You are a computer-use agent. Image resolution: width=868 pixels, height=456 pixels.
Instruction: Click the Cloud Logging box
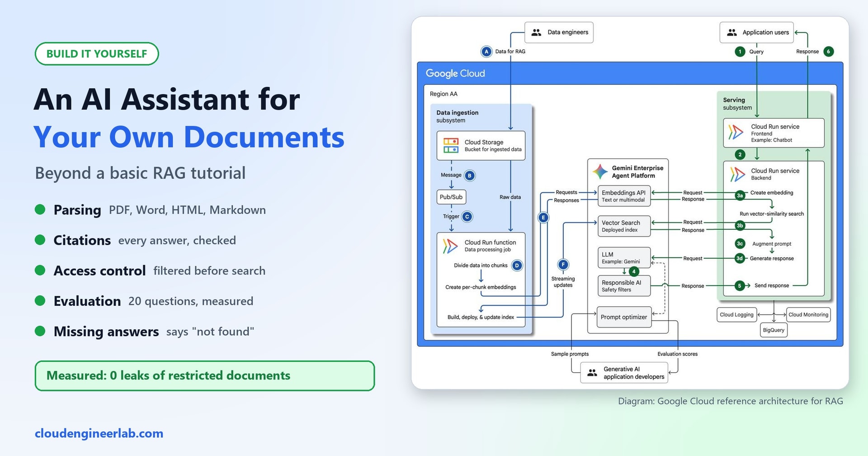pos(736,315)
